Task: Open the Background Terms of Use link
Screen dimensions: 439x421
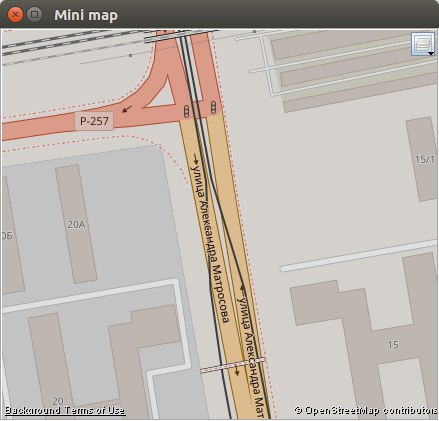Action: click(65, 410)
